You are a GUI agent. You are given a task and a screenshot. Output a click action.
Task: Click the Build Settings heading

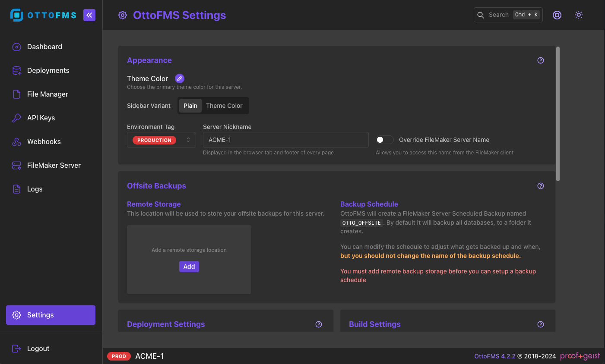point(375,324)
